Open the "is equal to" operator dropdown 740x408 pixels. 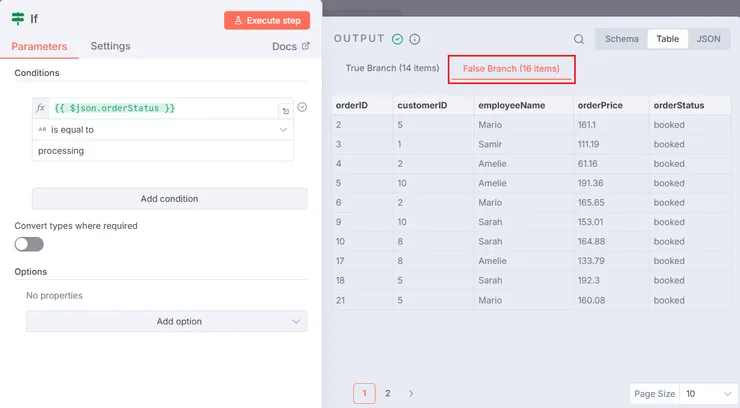(162, 129)
